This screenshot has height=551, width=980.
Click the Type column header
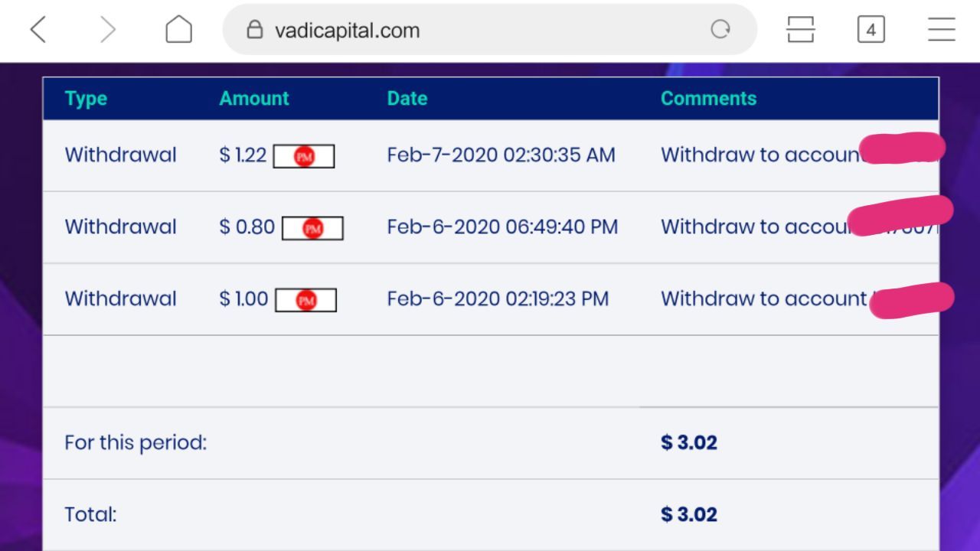86,99
